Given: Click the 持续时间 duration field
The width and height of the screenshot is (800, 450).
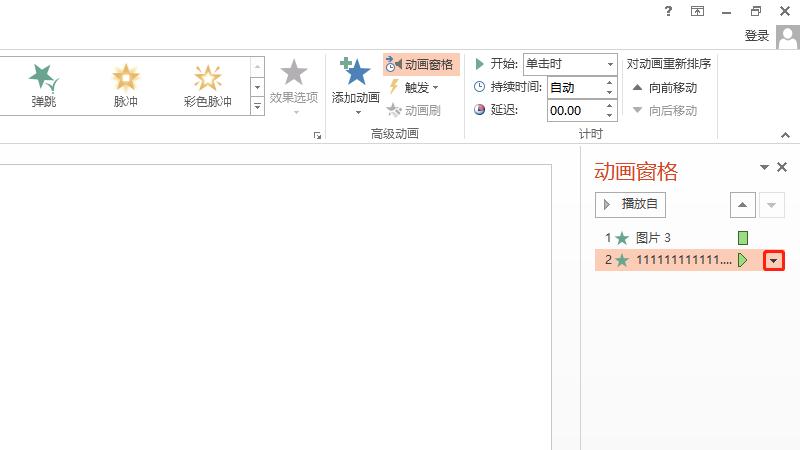Looking at the screenshot, I should click(x=574, y=88).
